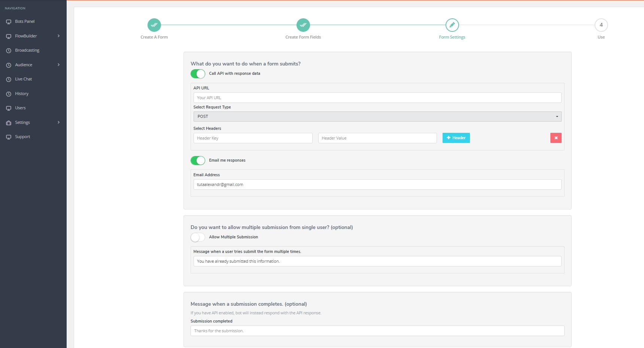Click the Live Chat icon in sidebar

(9, 79)
